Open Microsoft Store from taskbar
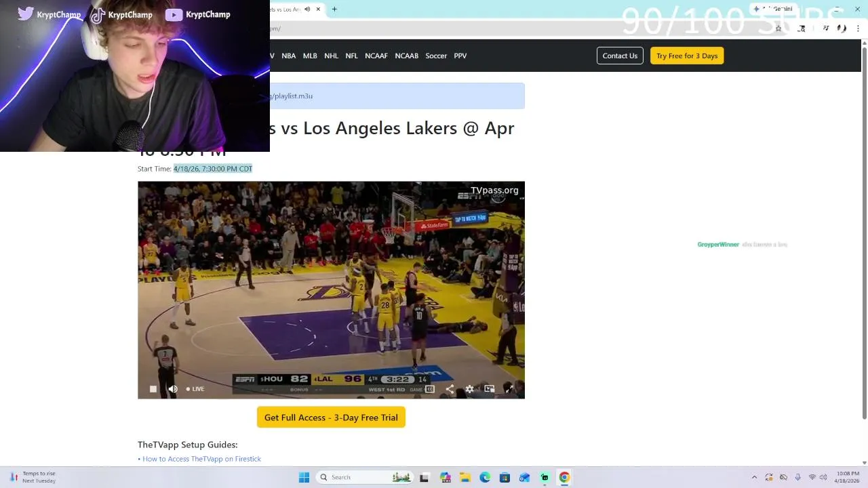Image resolution: width=868 pixels, height=488 pixels. [505, 478]
